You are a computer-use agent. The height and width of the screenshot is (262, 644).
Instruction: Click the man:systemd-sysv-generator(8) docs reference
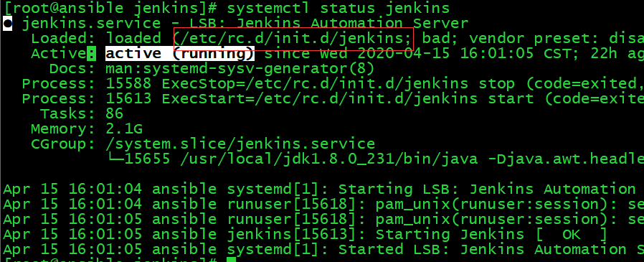240,69
